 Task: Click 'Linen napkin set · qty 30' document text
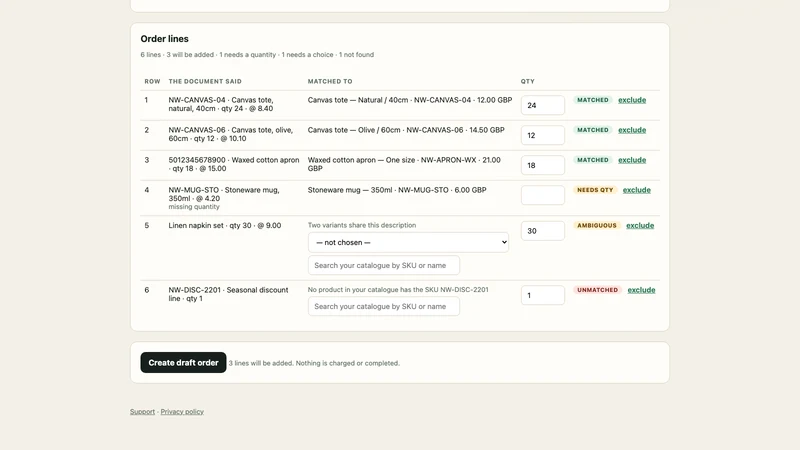[x=224, y=226]
